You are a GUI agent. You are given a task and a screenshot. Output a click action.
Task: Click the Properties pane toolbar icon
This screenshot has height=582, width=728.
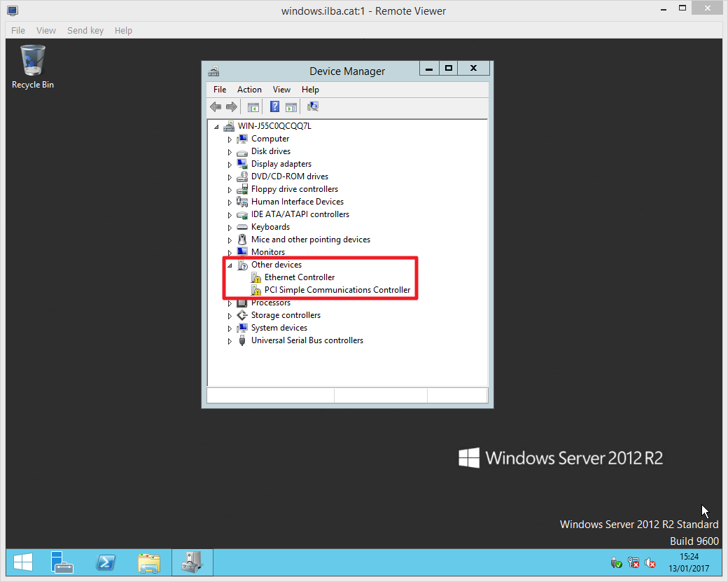[x=291, y=107]
